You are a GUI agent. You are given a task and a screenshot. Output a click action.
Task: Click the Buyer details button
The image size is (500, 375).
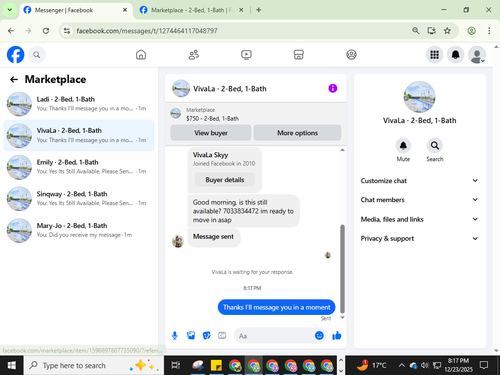225,180
